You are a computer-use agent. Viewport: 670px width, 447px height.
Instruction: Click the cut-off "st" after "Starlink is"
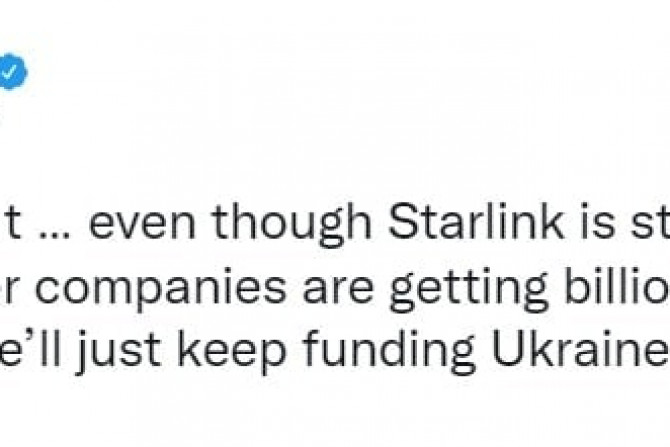pos(648,227)
